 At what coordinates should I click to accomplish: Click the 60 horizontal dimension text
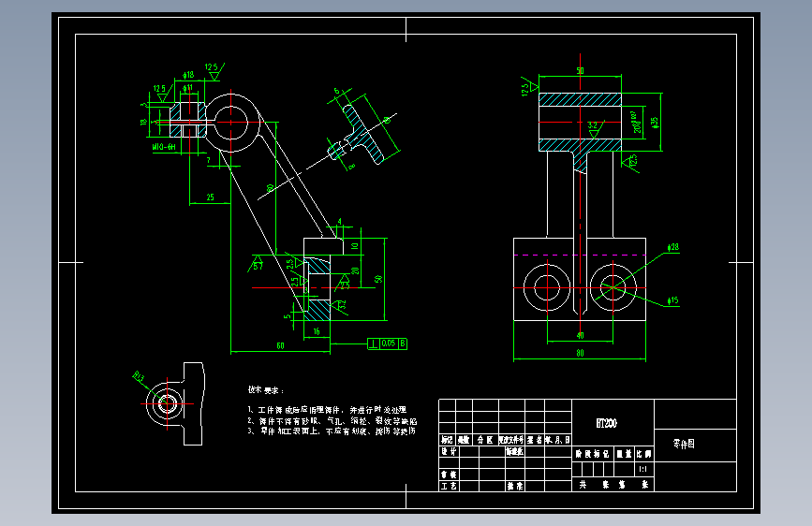[x=280, y=345]
